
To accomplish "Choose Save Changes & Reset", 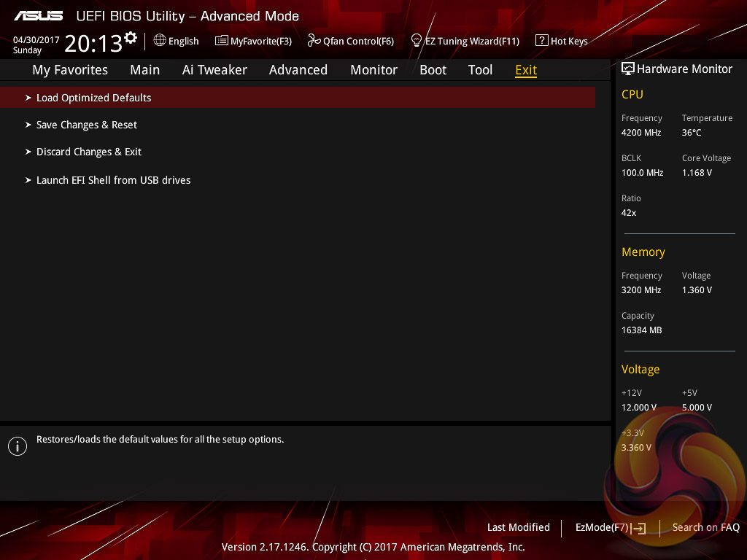I will pos(87,125).
